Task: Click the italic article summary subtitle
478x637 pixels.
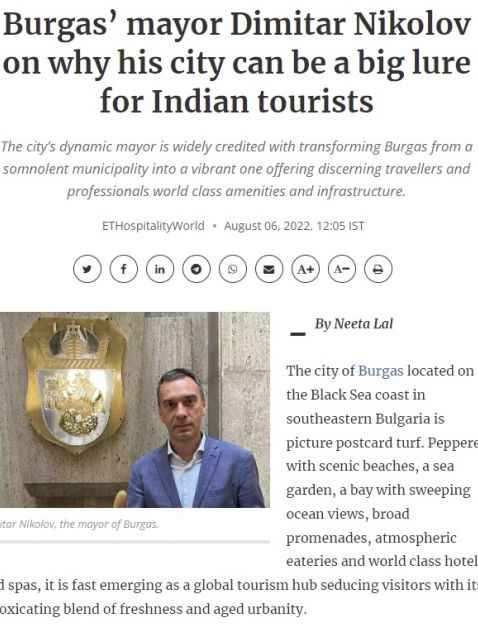Action: coord(236,169)
